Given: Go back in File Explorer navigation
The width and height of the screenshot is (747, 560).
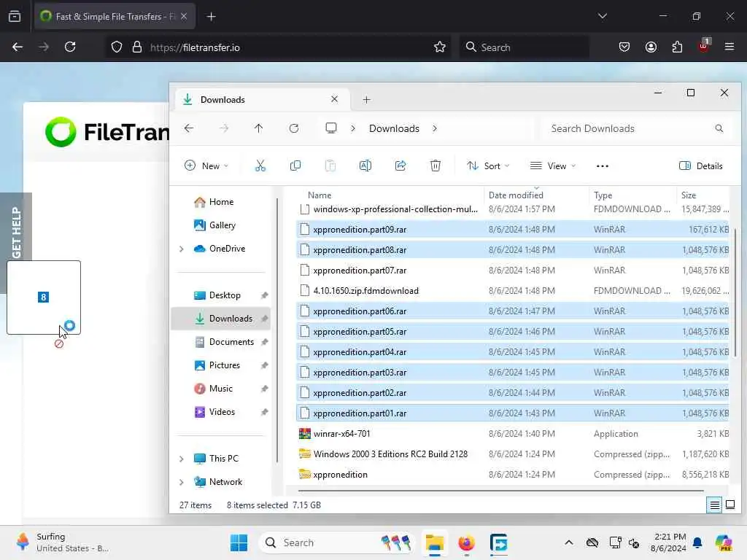Looking at the screenshot, I should [189, 128].
